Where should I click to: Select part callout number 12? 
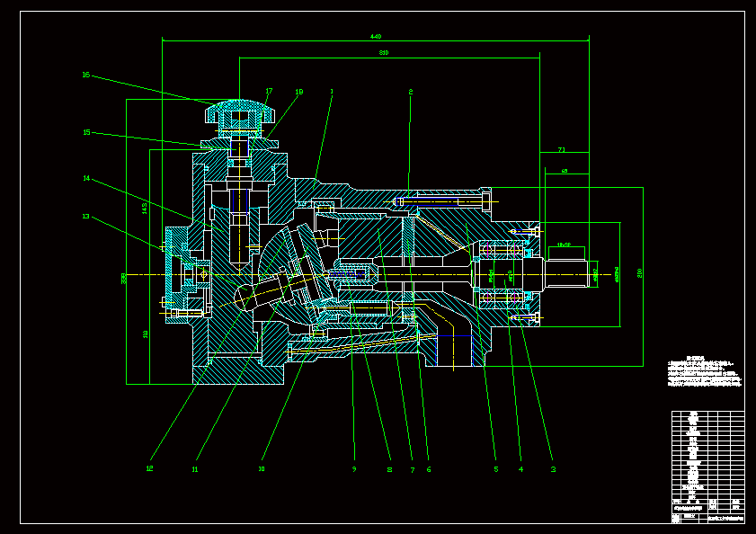coord(150,468)
